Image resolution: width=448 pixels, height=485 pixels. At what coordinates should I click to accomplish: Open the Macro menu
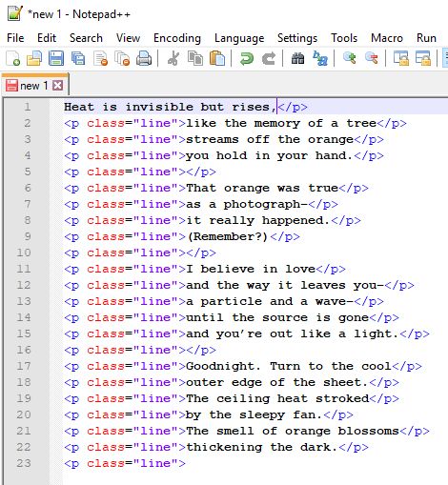[387, 38]
